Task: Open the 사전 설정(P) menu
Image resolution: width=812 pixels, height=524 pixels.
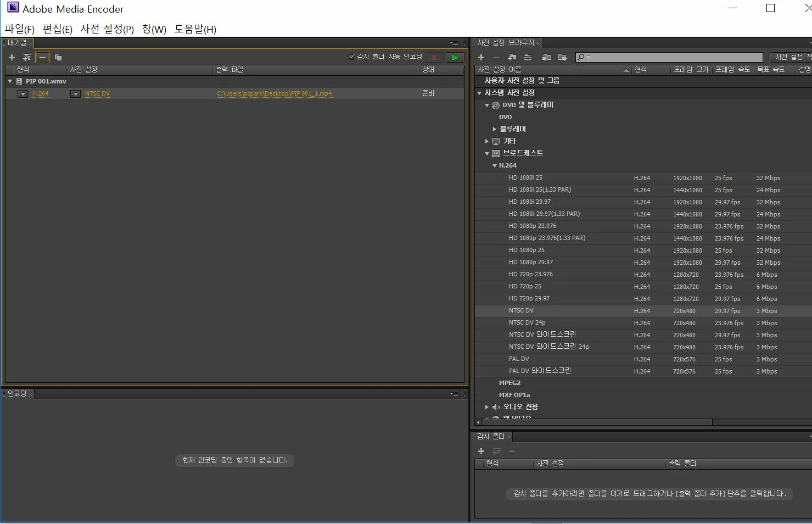Action: coord(107,29)
